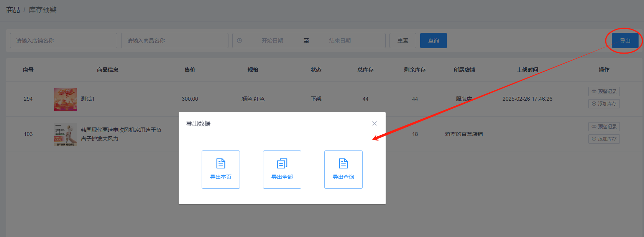
Task: Open the 结束日期 date picker
Action: click(340, 41)
